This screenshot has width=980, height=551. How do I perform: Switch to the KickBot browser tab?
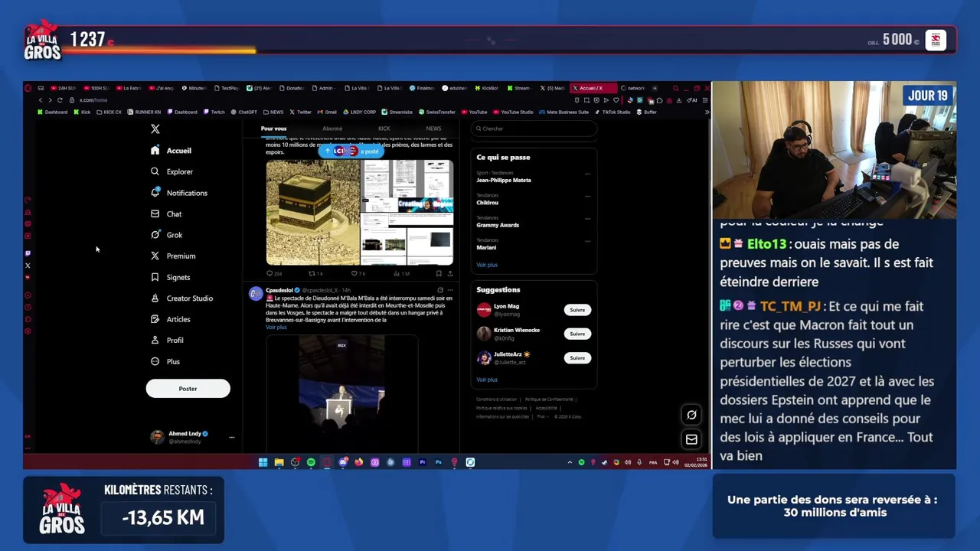(487, 88)
